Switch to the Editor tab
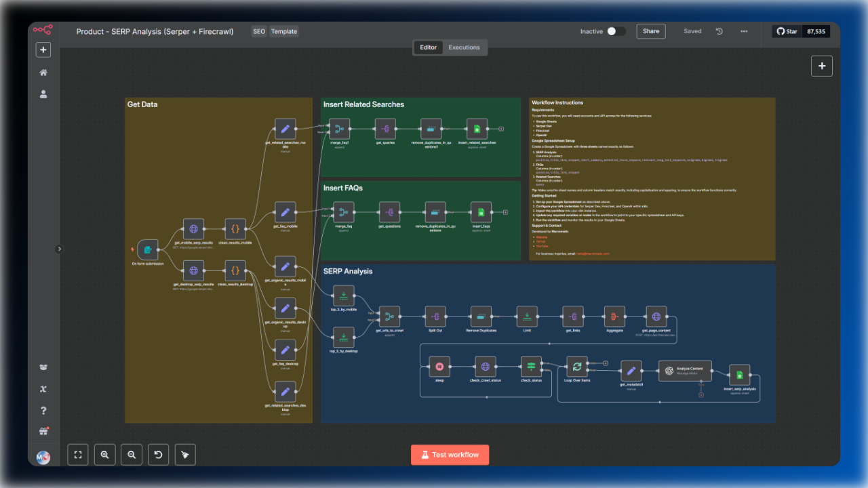Image resolution: width=868 pixels, height=488 pixels. tap(429, 47)
